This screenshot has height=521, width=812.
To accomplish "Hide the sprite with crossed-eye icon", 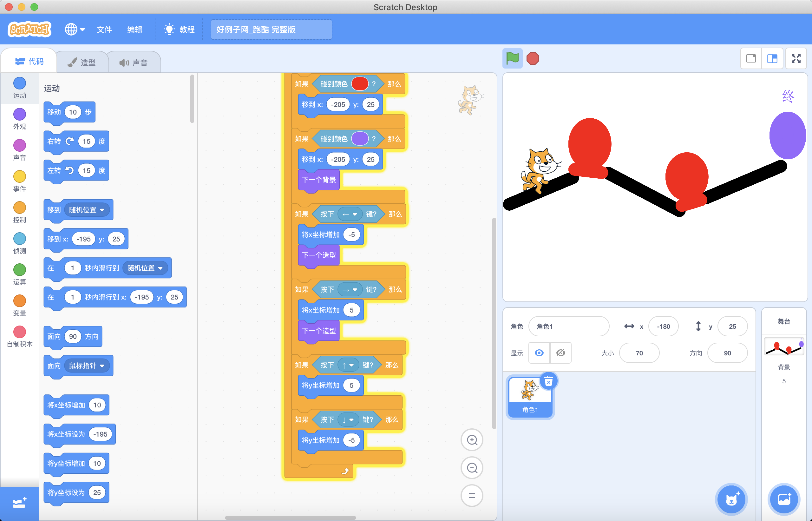I will tap(561, 353).
